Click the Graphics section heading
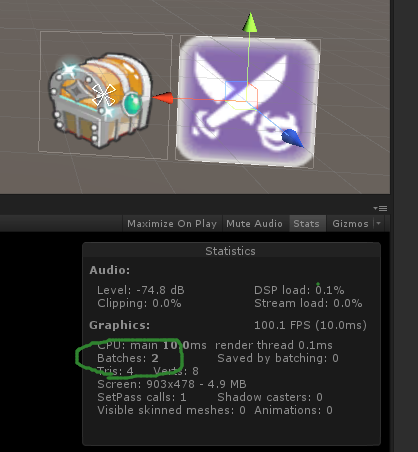Viewport: 418px width, 452px height. coord(120,325)
